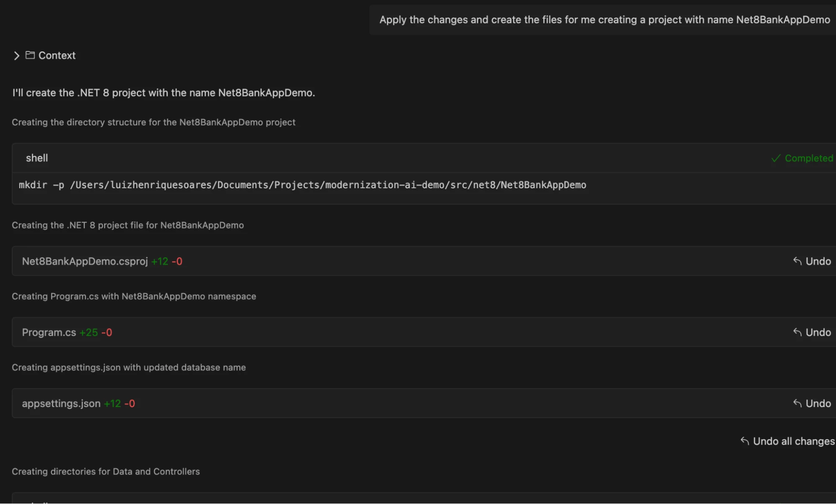Click the Undo all changes arrow icon

744,441
